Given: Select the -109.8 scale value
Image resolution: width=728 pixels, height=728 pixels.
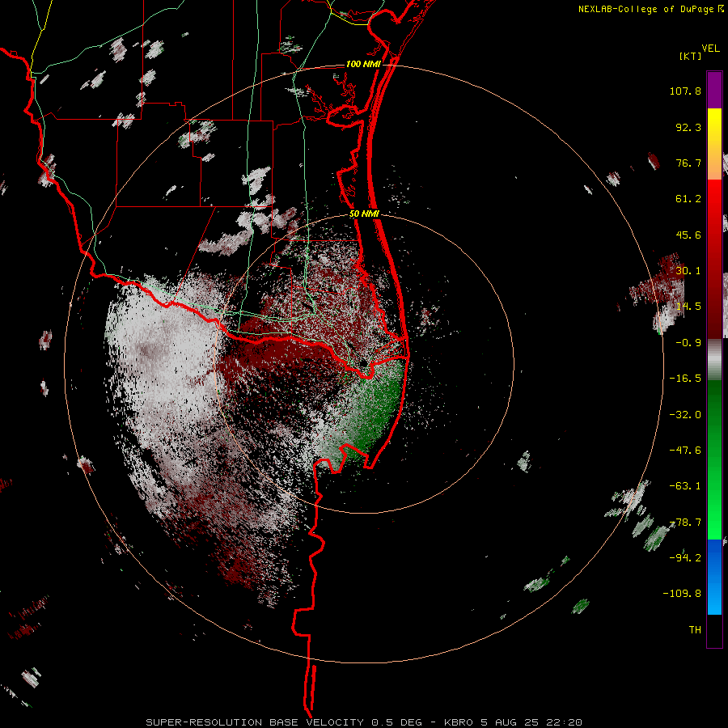Looking at the screenshot, I should pos(682,594).
